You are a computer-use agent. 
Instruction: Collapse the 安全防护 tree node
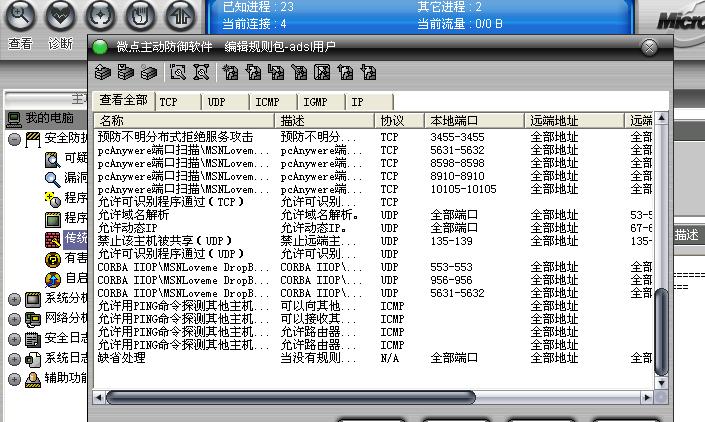point(14,139)
